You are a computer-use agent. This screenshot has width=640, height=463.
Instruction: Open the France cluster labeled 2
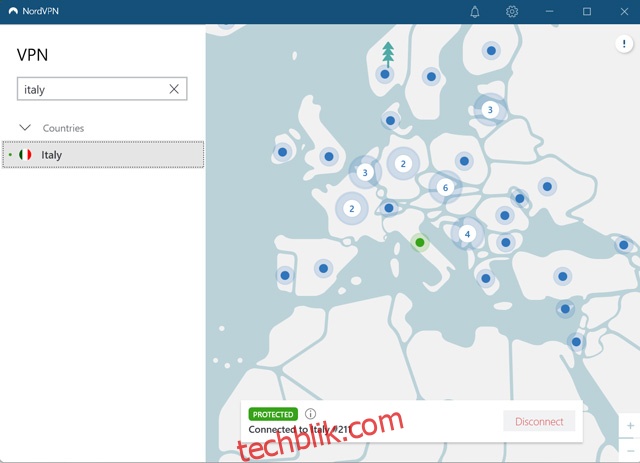coord(352,209)
